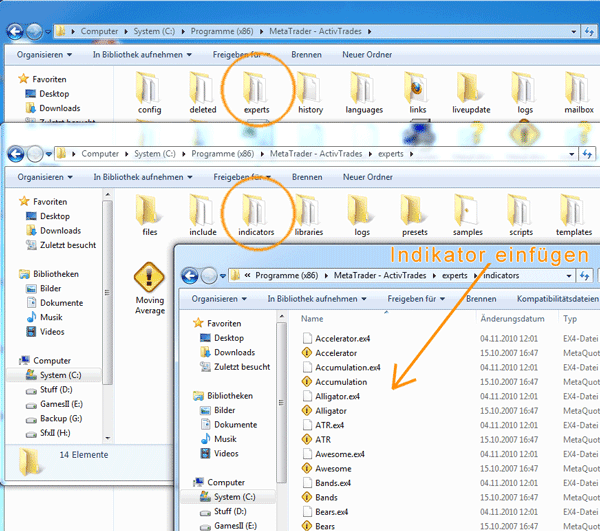Viewport: 600px width, 531px height.
Task: Open 'In Bibliothek aufnehmen' dropdown in indicators window
Action: pyautogui.click(x=317, y=299)
